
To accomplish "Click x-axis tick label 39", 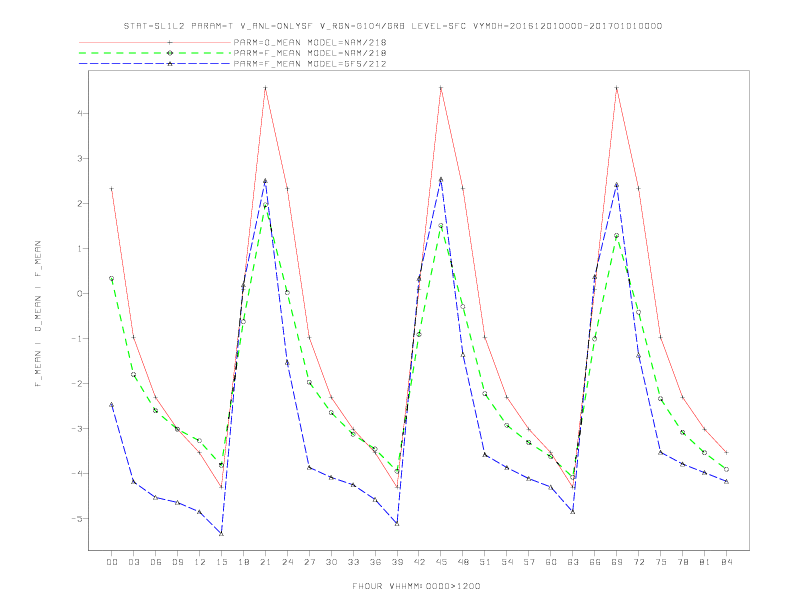I will 397,562.
